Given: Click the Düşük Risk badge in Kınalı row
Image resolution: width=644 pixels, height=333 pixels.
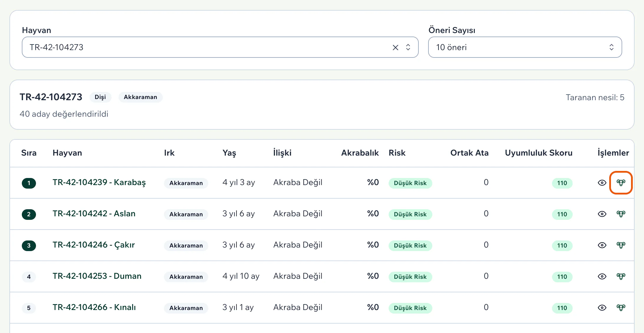Looking at the screenshot, I should [x=410, y=308].
